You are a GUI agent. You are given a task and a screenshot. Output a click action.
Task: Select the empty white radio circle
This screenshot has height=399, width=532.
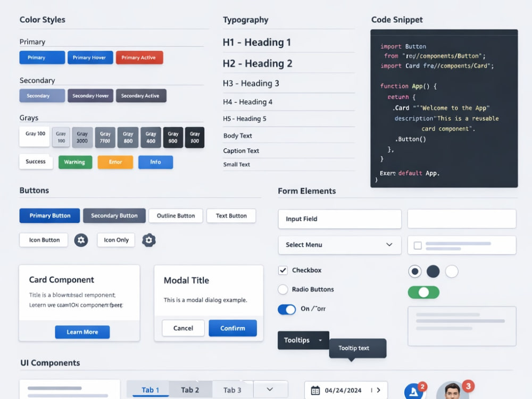(x=452, y=271)
